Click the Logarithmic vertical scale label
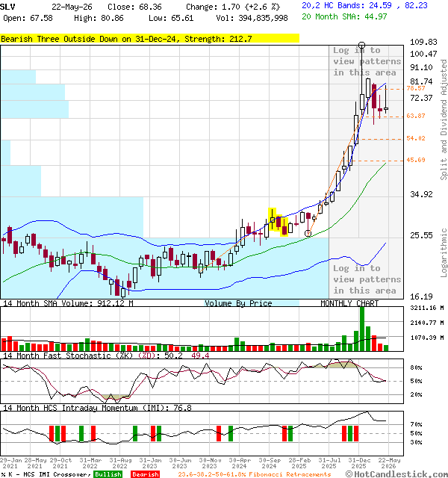 pyautogui.click(x=444, y=252)
